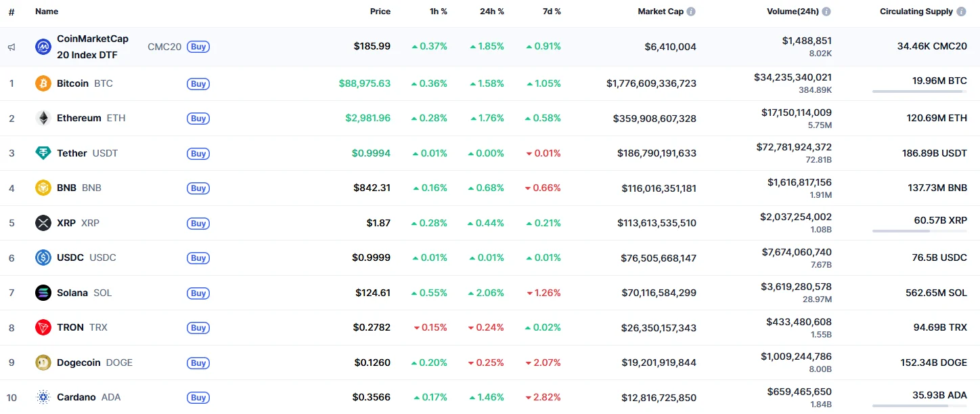Click the TRON red logo icon
The image size is (980, 414).
pos(43,327)
